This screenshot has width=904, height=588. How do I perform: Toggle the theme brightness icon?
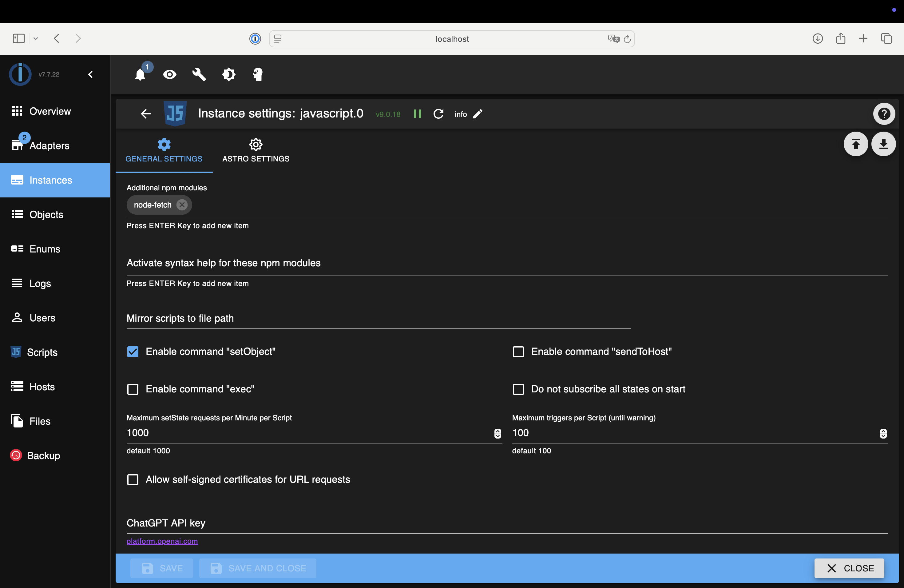pyautogui.click(x=229, y=74)
